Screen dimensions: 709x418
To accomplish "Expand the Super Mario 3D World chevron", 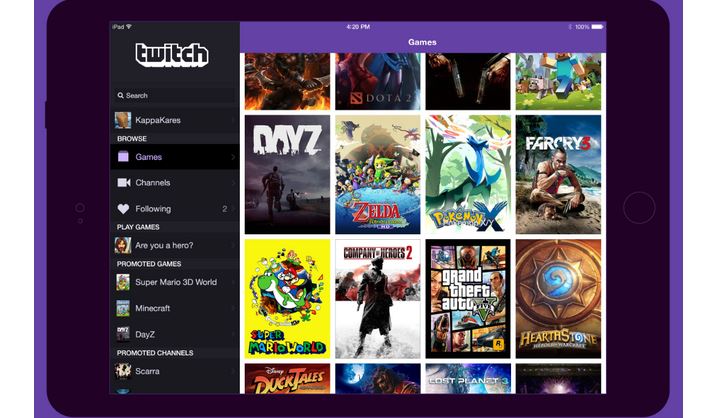I will (233, 282).
